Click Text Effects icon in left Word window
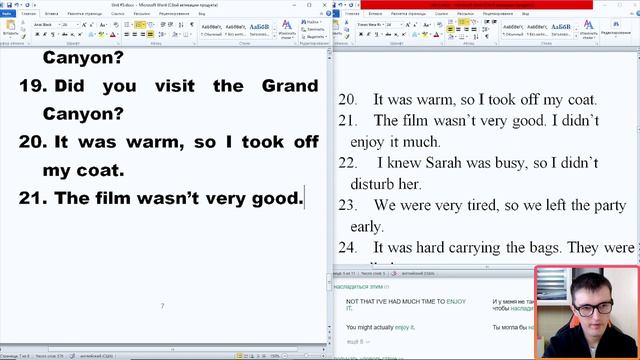 91,34
